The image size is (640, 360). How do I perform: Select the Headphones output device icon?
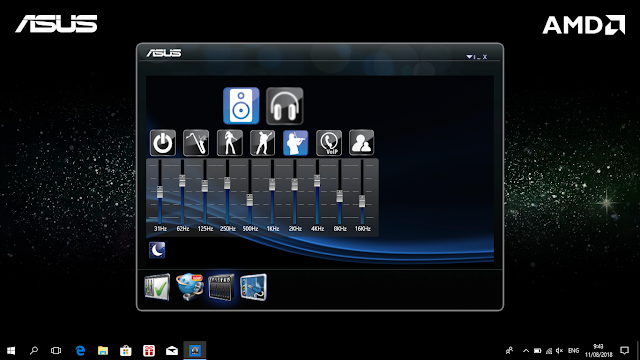coord(284,106)
